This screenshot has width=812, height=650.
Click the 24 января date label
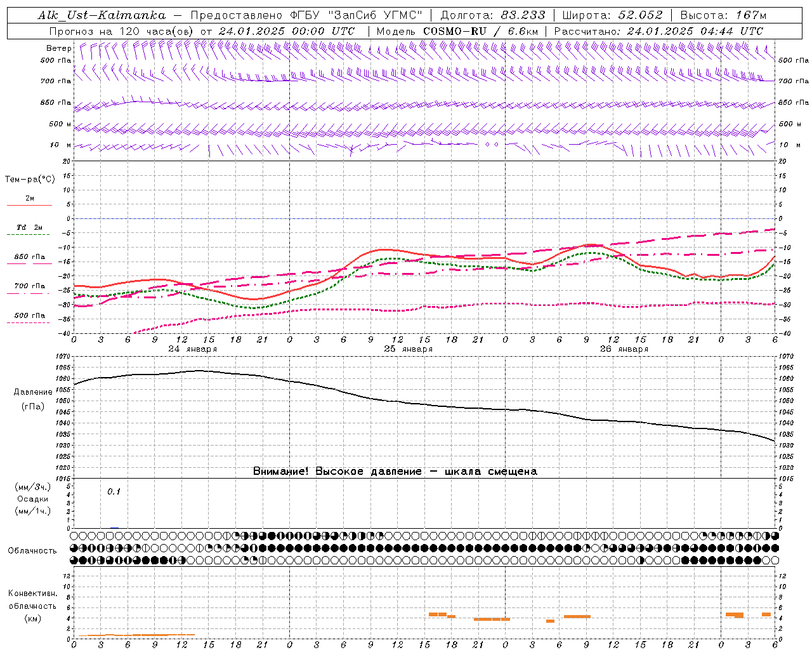point(192,349)
